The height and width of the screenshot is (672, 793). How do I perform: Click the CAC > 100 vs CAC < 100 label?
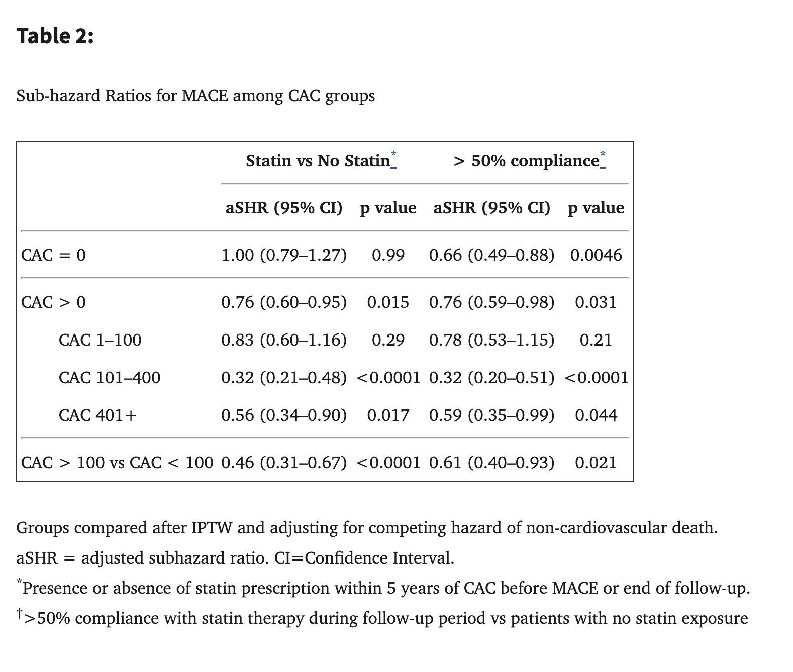coord(117,463)
